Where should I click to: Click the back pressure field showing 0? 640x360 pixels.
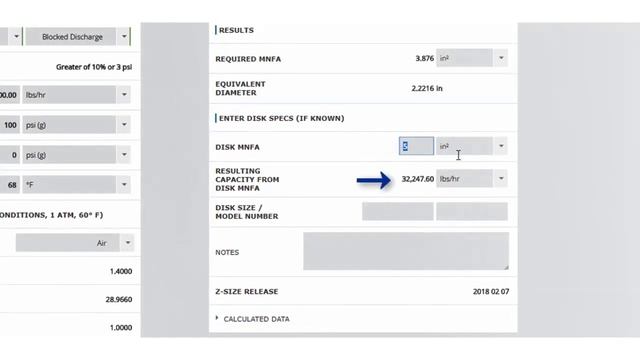(x=9, y=155)
